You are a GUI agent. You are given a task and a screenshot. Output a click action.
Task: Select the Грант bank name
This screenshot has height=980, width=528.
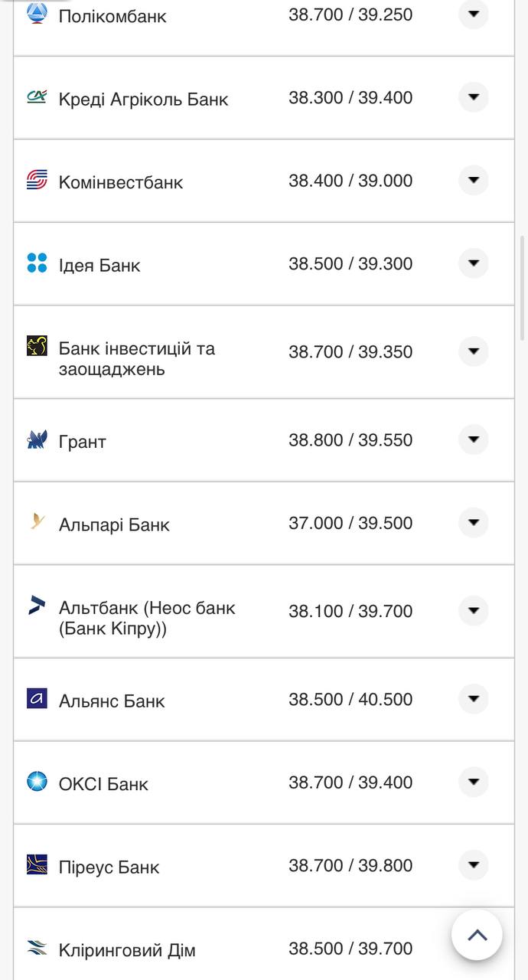pos(83,442)
